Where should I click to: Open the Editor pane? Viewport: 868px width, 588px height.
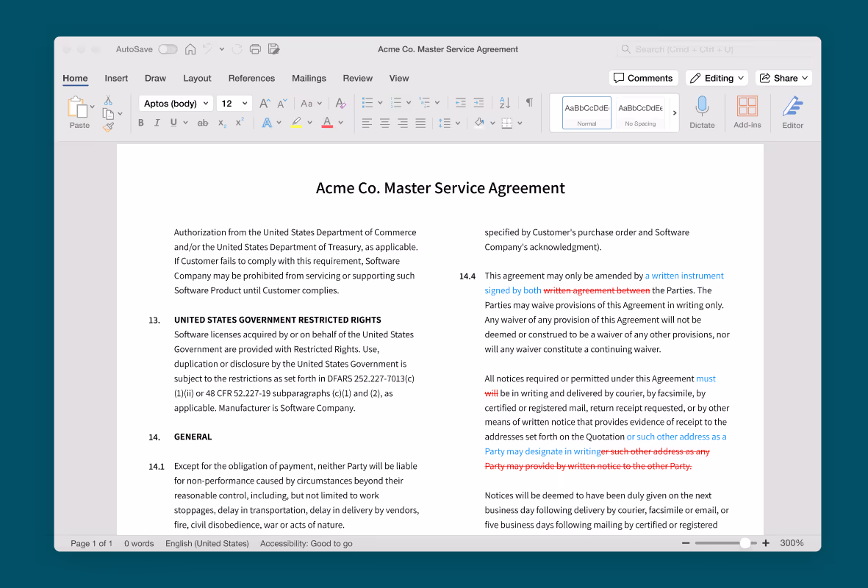[x=793, y=112]
